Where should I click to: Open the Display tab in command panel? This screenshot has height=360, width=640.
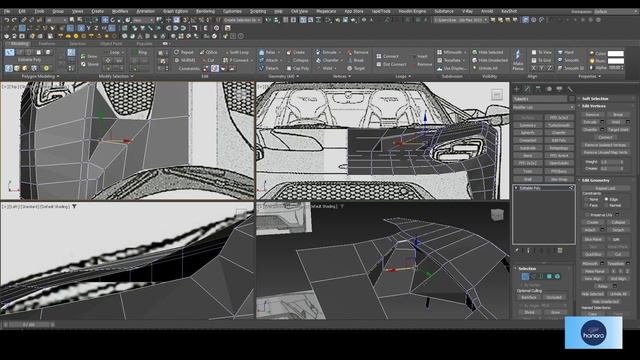point(559,89)
